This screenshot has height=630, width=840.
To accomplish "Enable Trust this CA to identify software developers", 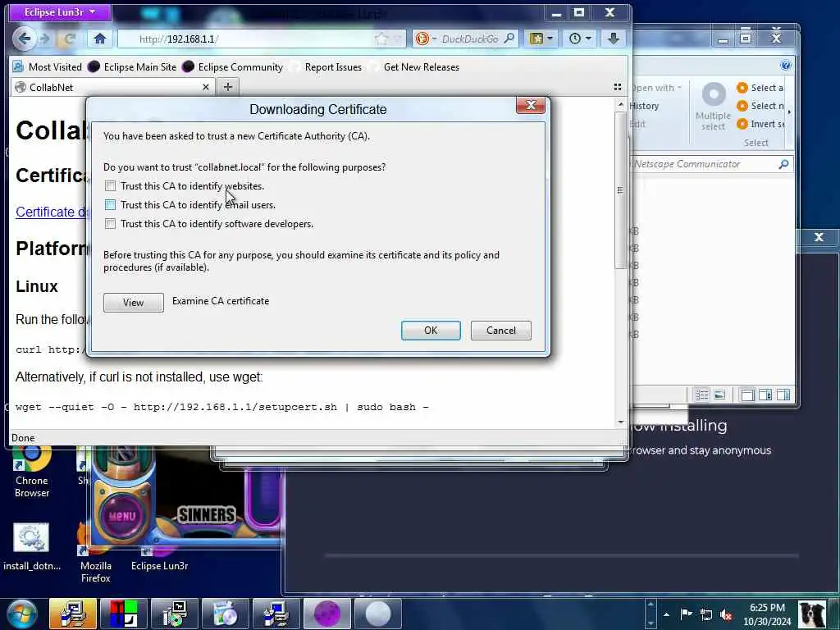I will [110, 224].
